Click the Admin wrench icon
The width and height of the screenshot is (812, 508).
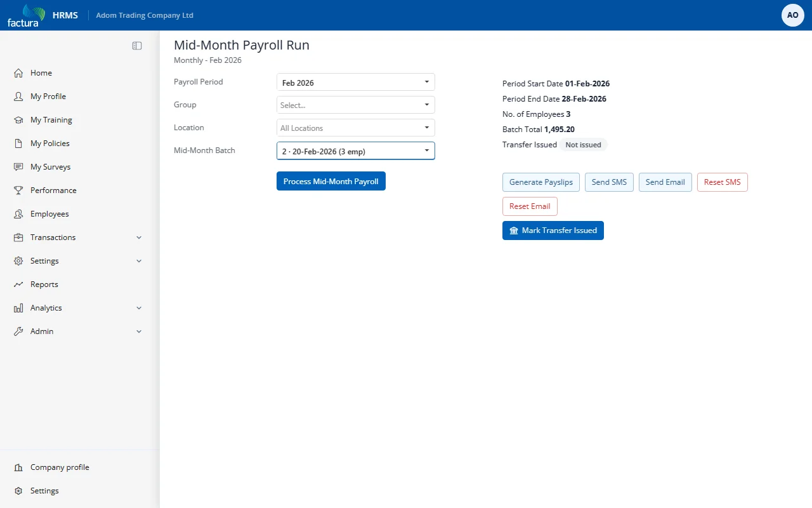18,331
